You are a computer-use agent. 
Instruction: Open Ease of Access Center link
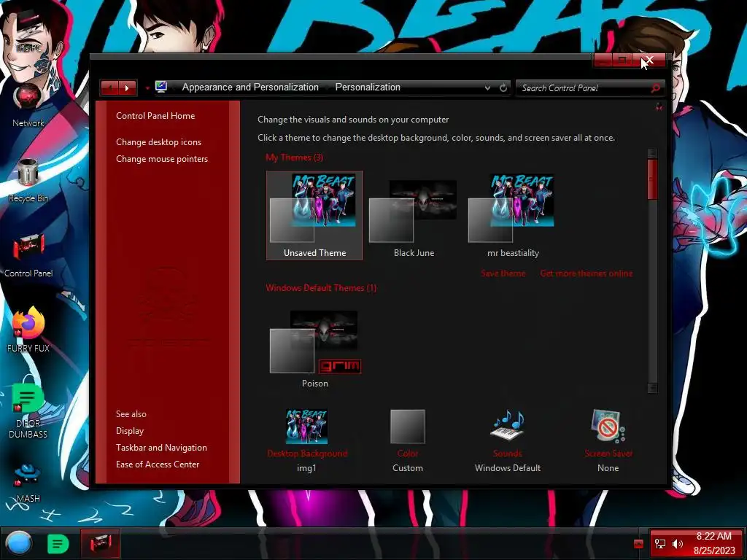(x=158, y=464)
